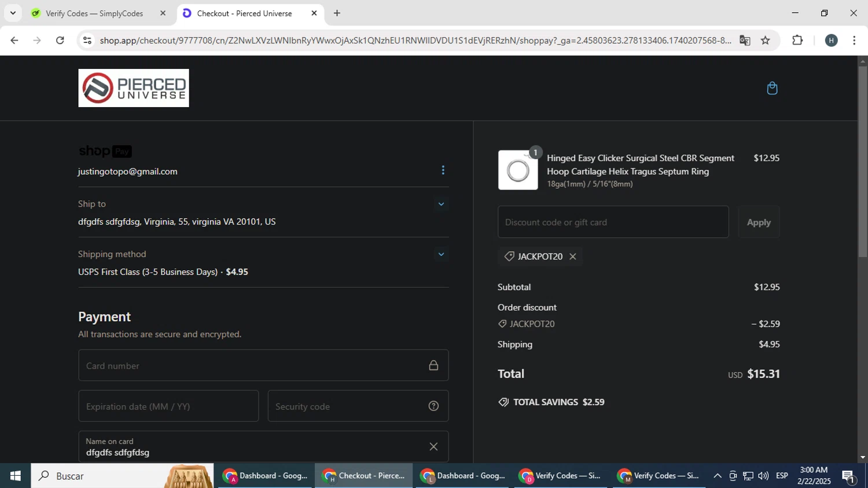Image resolution: width=868 pixels, height=488 pixels.
Task: Expand the Ship to address section
Action: point(441,204)
